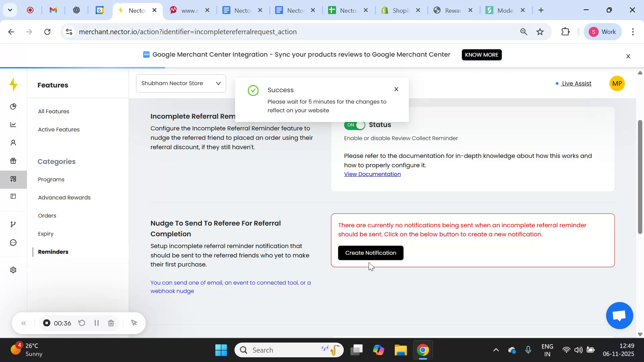644x362 pixels.
Task: Open the Shubham Nector Store dropdown
Action: click(181, 83)
